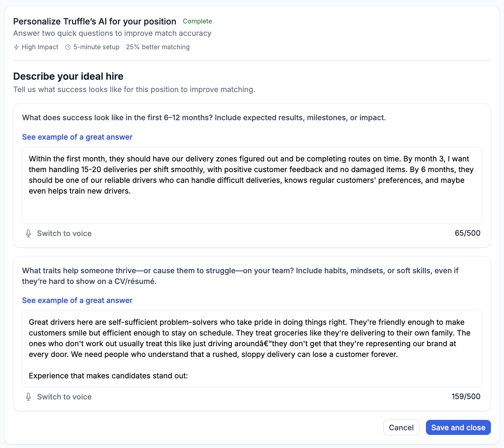This screenshot has width=504, height=448.
Task: Click the green Complete status label
Action: point(197,21)
